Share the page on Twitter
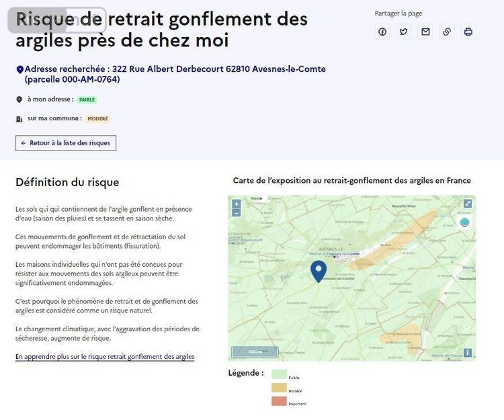The height and width of the screenshot is (420, 504). 404,32
